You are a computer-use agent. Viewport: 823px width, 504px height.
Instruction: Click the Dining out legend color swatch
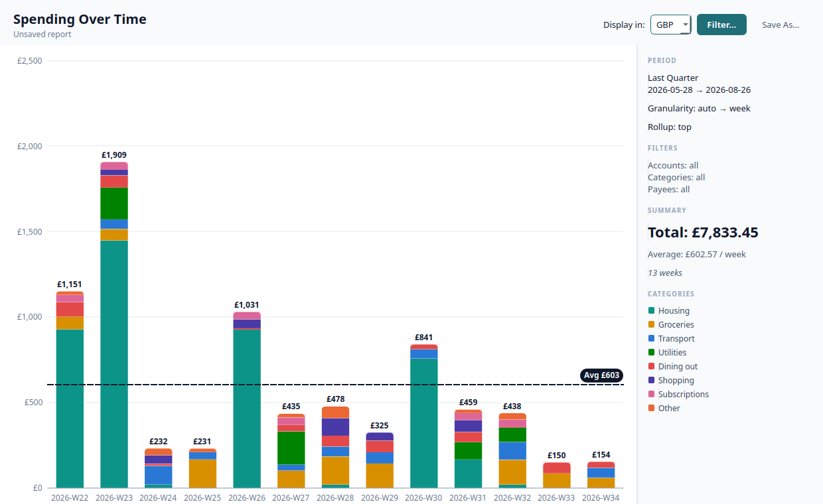[x=651, y=366]
